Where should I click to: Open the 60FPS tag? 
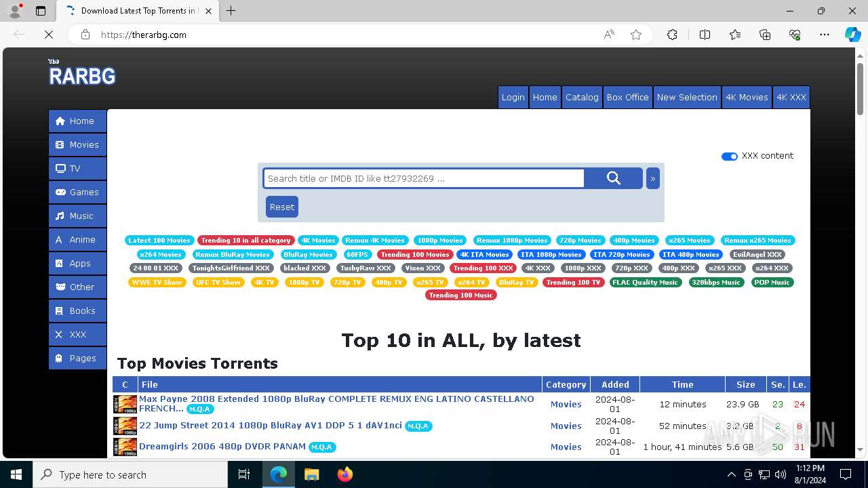point(357,254)
